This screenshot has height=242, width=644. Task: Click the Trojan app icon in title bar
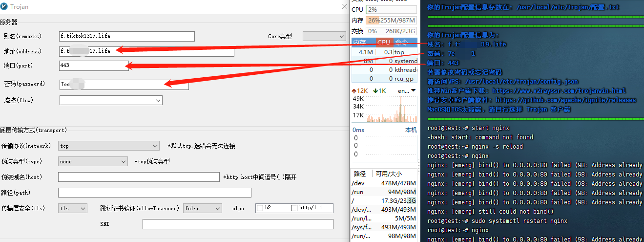[x=4, y=6]
